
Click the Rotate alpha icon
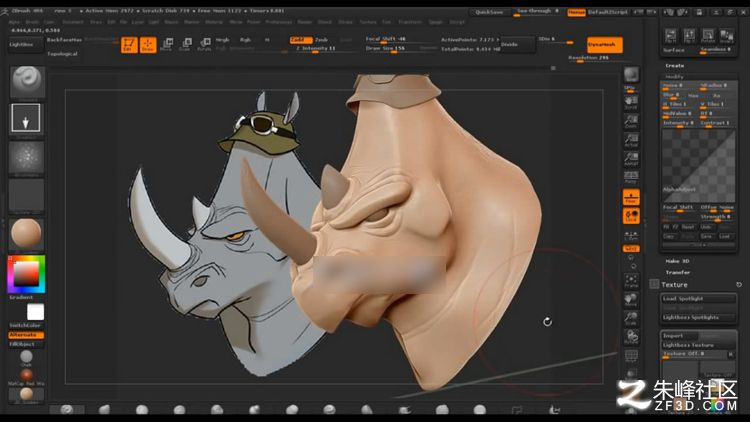[708, 36]
